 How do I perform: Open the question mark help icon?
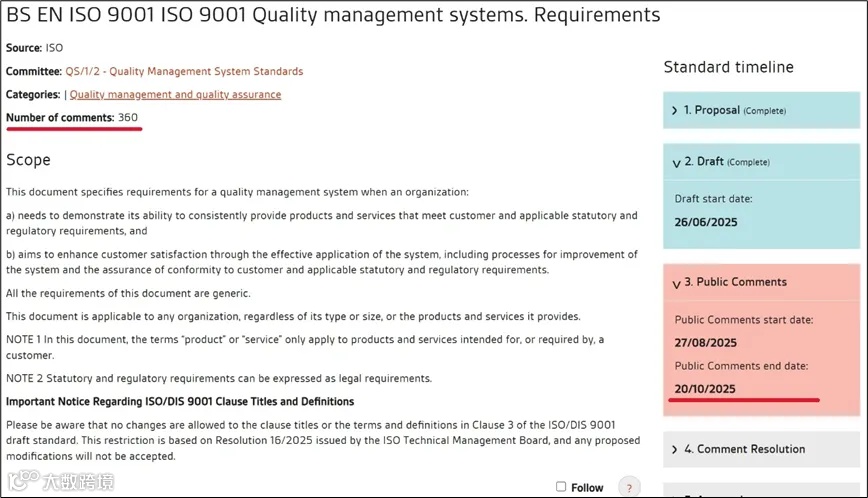tap(629, 487)
